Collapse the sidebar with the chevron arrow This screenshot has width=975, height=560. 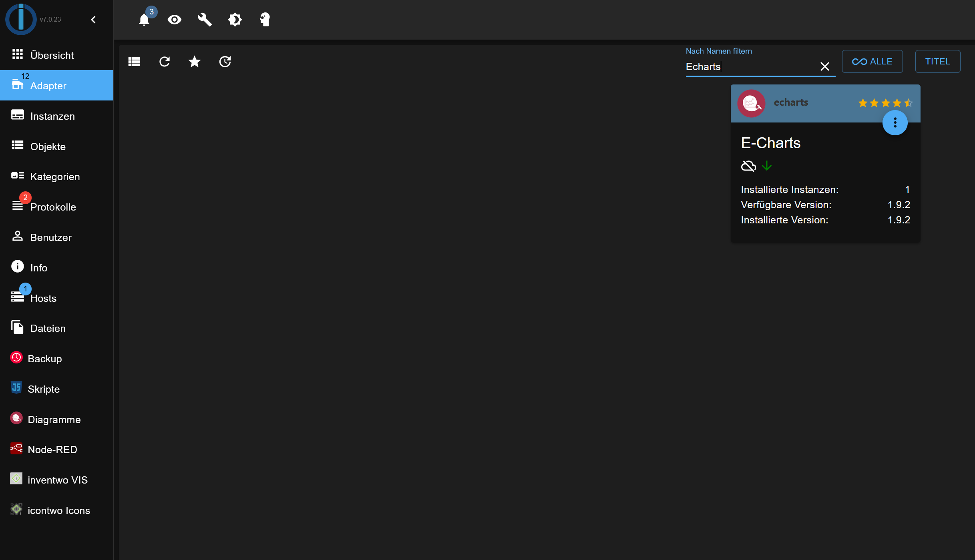coord(93,20)
